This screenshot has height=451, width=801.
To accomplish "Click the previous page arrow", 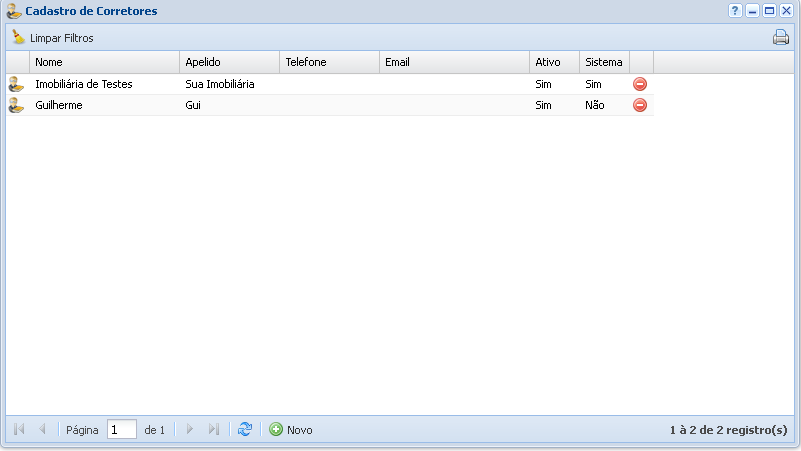I will pyautogui.click(x=42, y=429).
